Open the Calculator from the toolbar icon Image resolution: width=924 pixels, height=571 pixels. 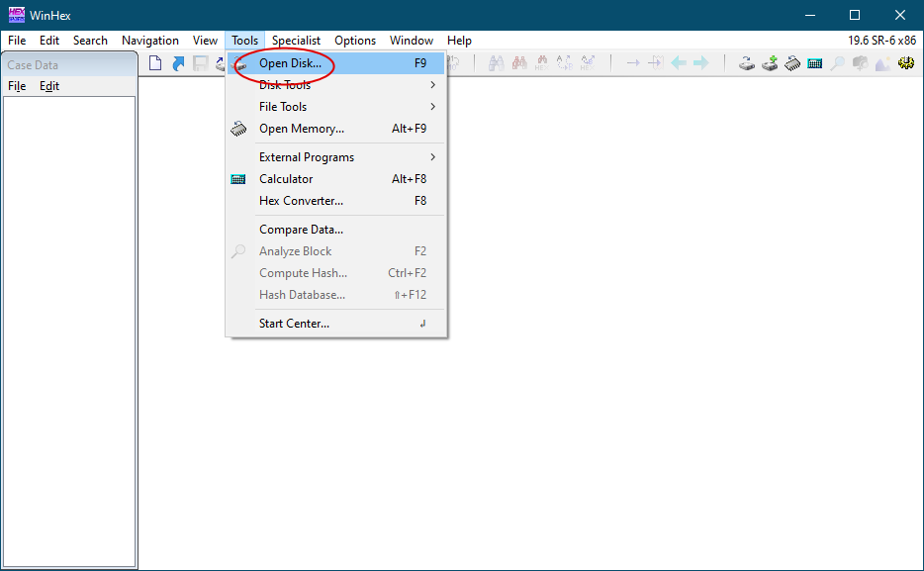click(x=815, y=63)
